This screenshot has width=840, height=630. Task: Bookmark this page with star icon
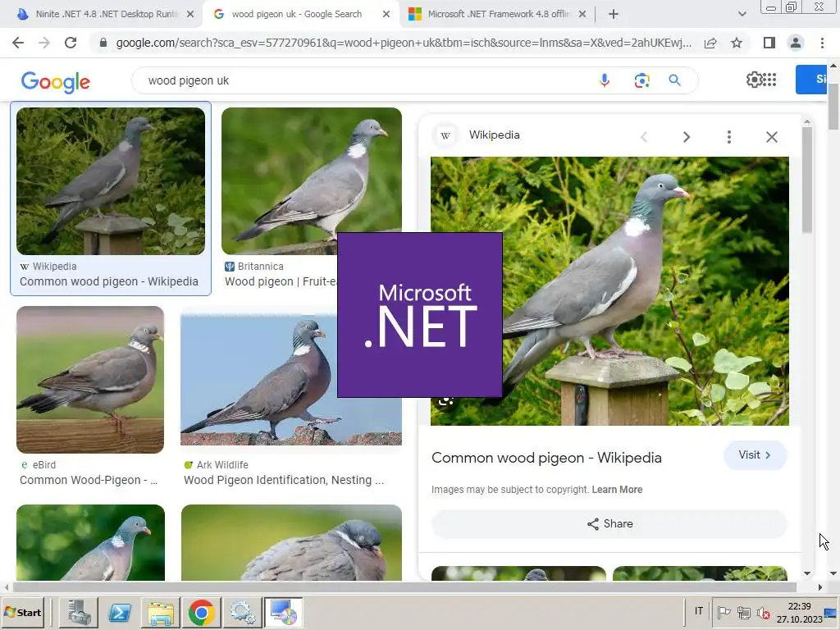pos(737,43)
